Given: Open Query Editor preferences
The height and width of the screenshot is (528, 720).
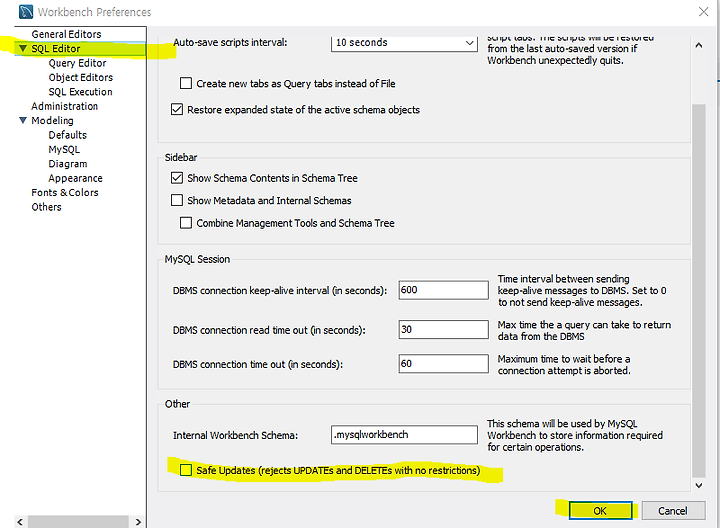Looking at the screenshot, I should (77, 63).
